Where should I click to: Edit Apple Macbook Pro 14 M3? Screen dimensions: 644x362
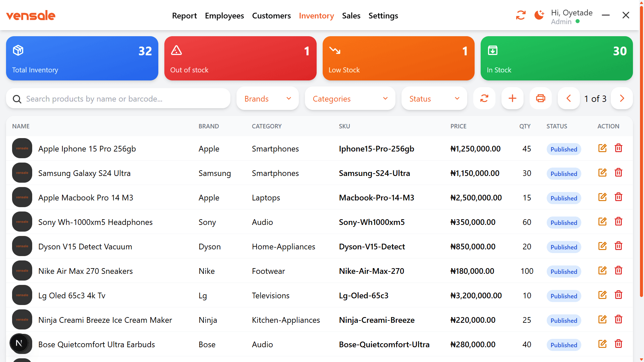click(x=602, y=197)
